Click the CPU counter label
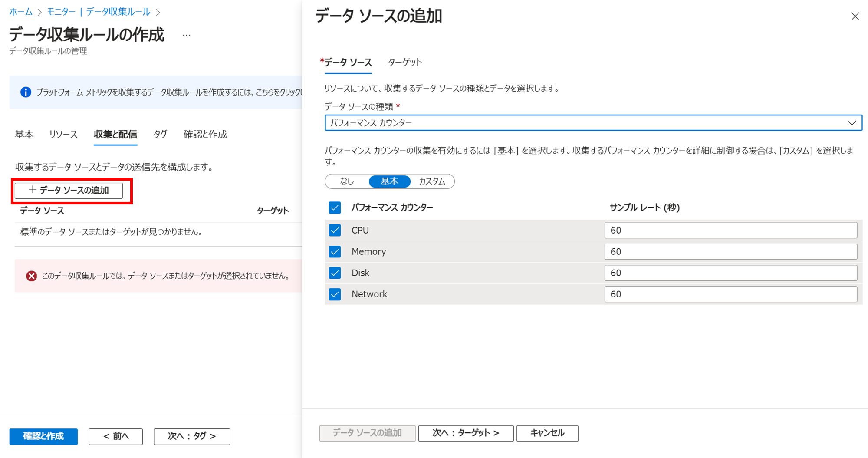The height and width of the screenshot is (458, 868). tap(360, 230)
